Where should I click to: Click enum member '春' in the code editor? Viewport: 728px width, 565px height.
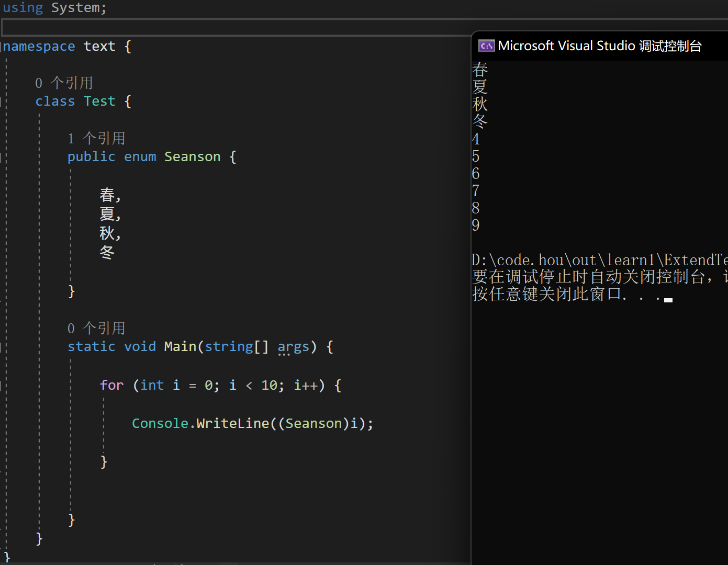pyautogui.click(x=107, y=195)
